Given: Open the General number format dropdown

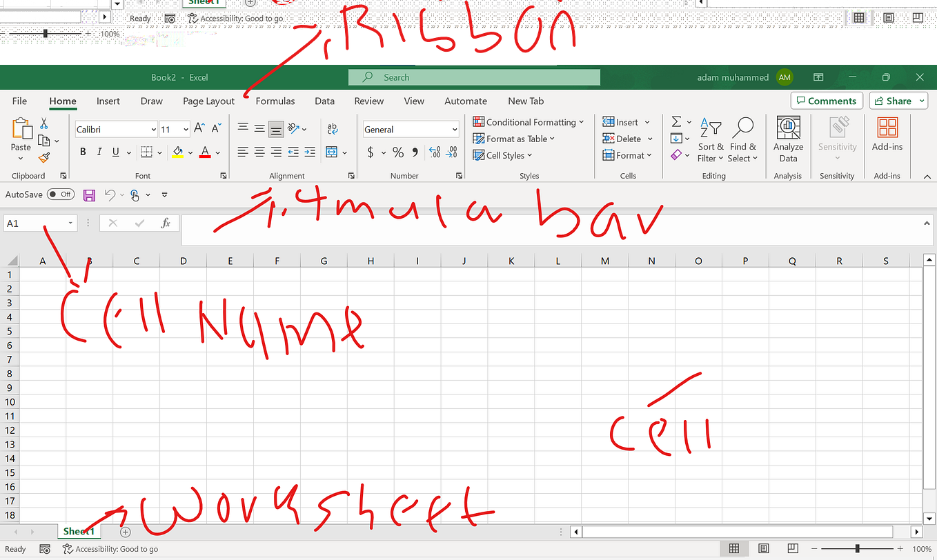Looking at the screenshot, I should 454,129.
